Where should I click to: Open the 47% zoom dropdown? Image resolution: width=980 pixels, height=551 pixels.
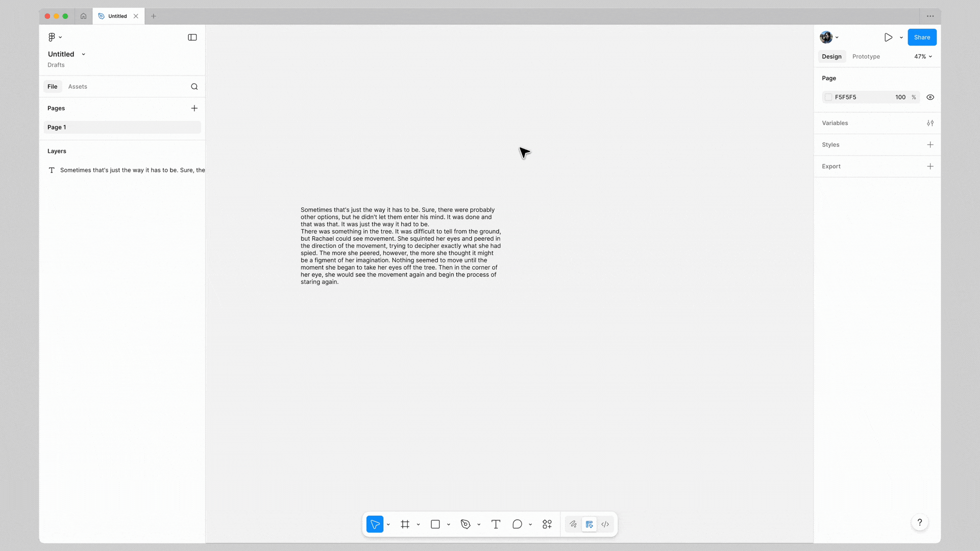click(x=923, y=57)
